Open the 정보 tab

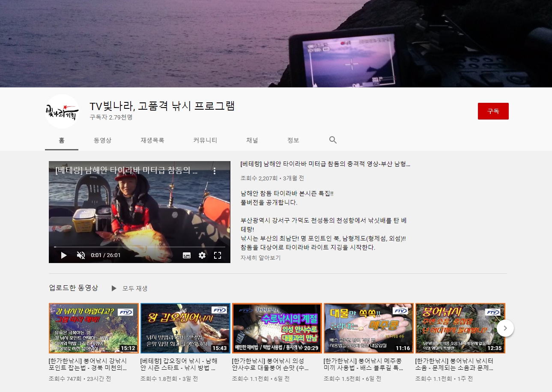(x=293, y=140)
